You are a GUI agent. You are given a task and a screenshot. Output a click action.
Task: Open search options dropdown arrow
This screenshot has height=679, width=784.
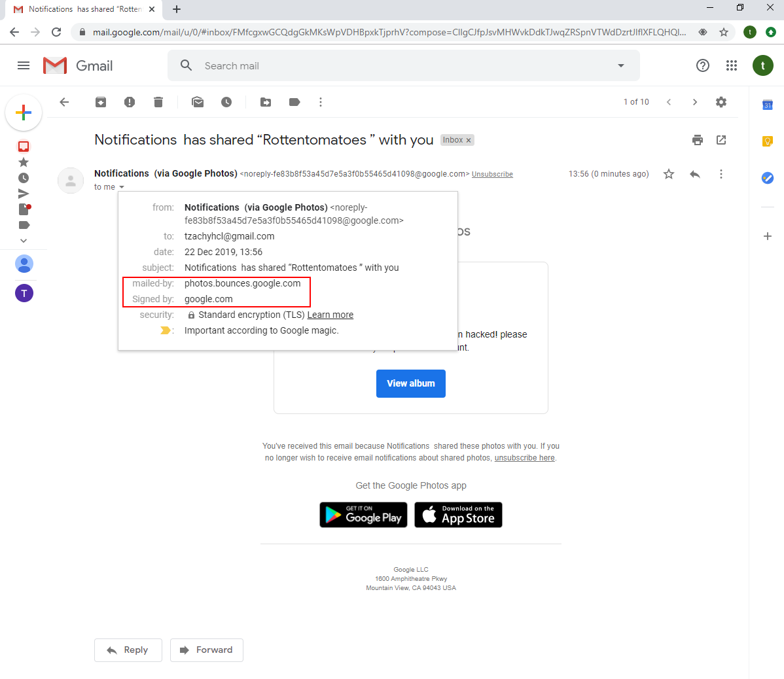tap(620, 65)
